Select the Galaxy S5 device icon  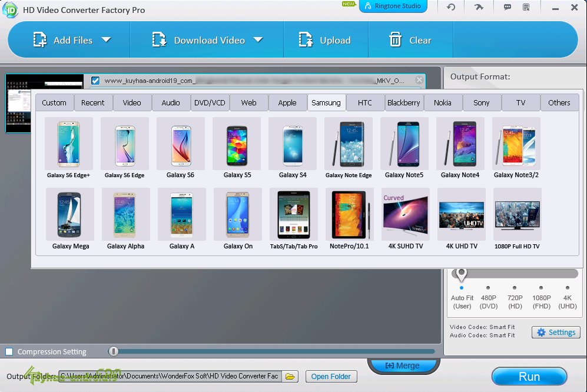(237, 144)
